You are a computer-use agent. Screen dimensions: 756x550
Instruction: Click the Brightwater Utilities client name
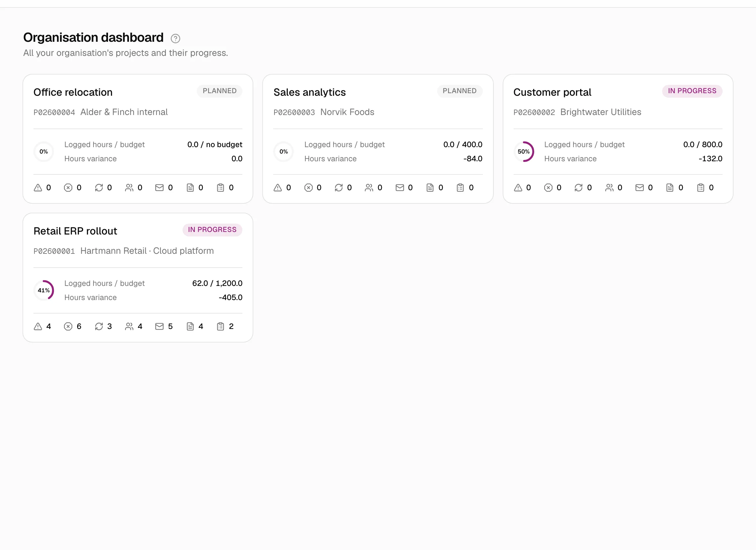(601, 112)
